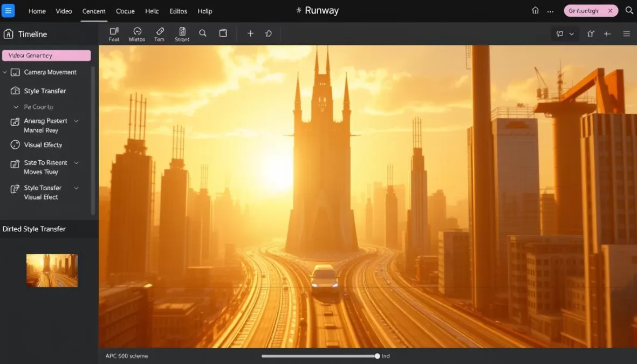The width and height of the screenshot is (637, 364).
Task: Open the Home menu
Action: click(x=37, y=11)
